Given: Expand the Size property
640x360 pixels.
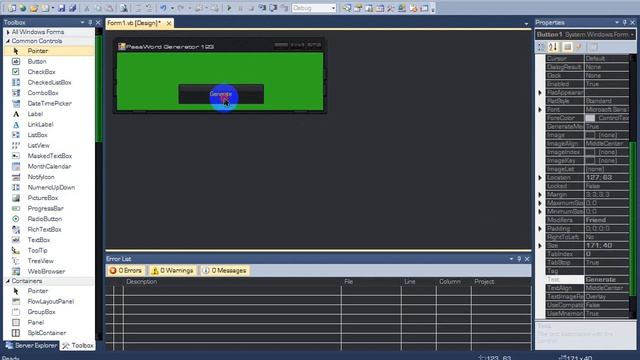Looking at the screenshot, I should click(540, 246).
